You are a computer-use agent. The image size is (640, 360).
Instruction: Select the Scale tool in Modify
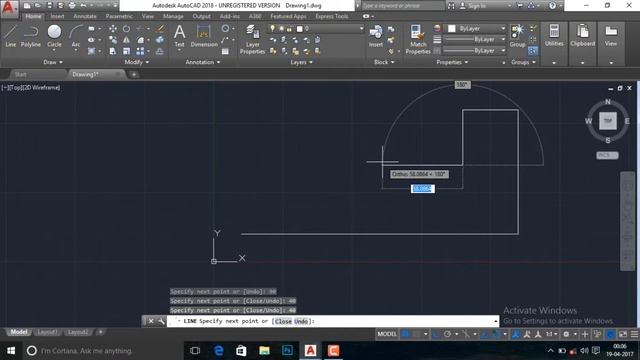coord(127,51)
